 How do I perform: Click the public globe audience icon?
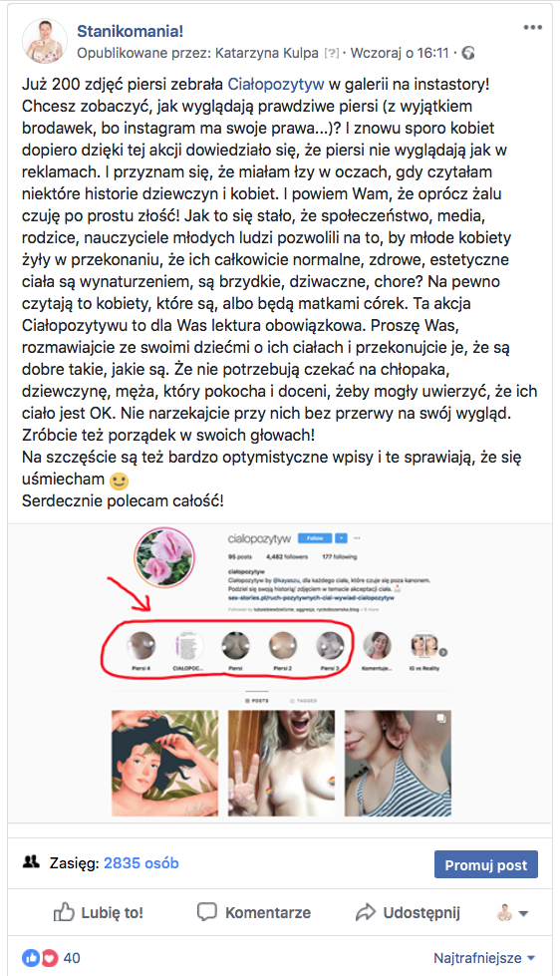468,54
